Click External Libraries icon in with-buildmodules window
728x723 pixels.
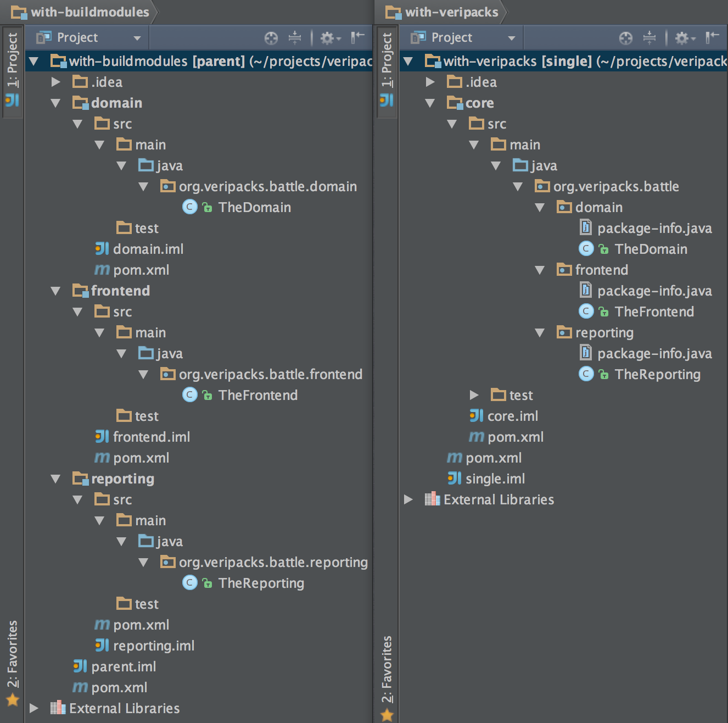coord(58,708)
